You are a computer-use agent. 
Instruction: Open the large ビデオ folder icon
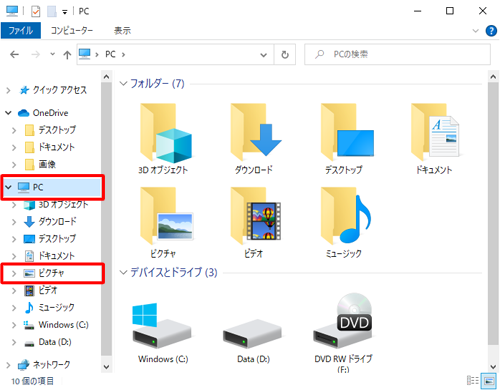click(256, 216)
